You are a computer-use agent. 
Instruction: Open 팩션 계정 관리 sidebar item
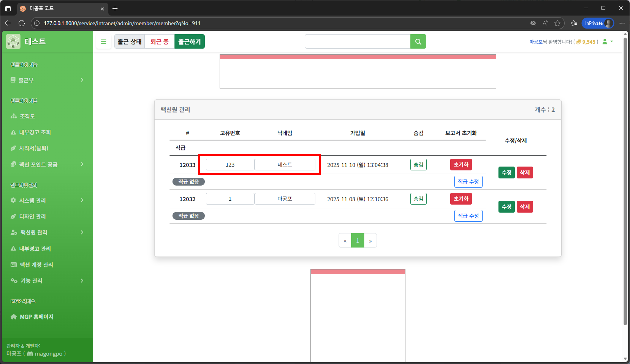[36, 265]
